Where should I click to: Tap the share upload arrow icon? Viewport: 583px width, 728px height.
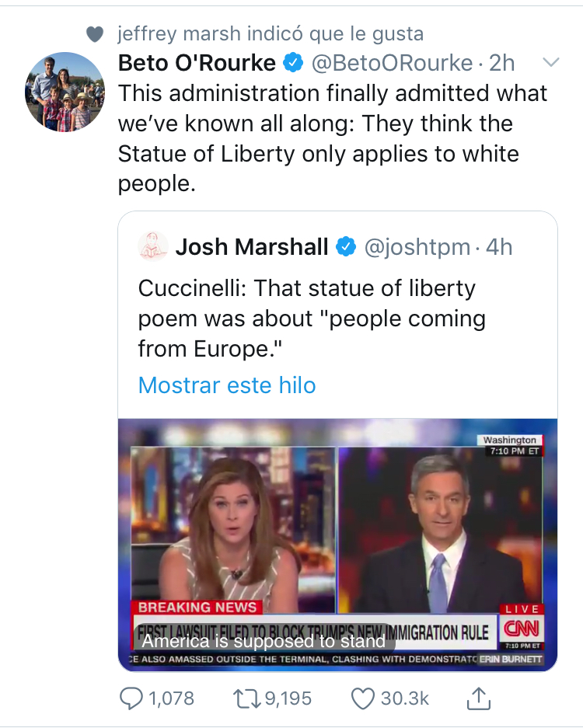479,698
